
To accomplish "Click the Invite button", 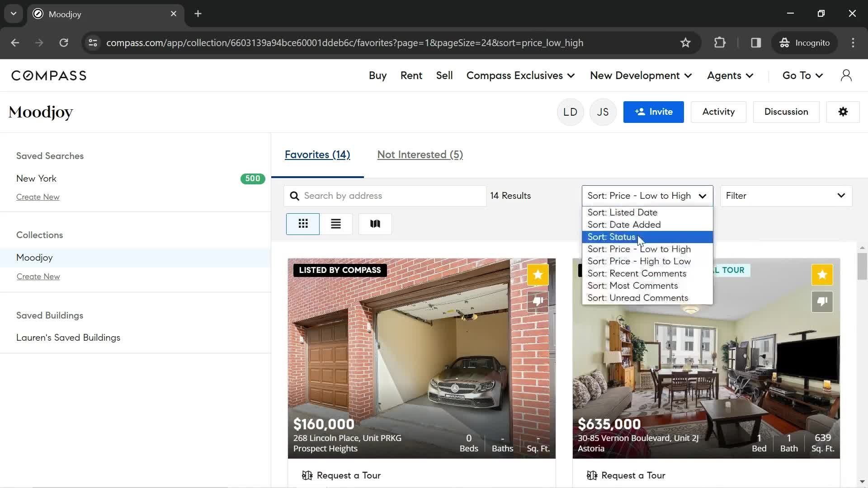I will 653,112.
